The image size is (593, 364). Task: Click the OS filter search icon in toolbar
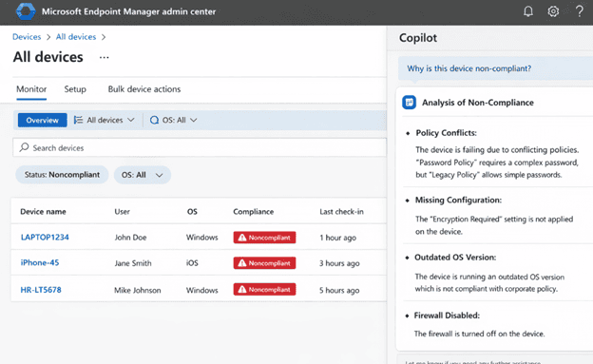154,120
